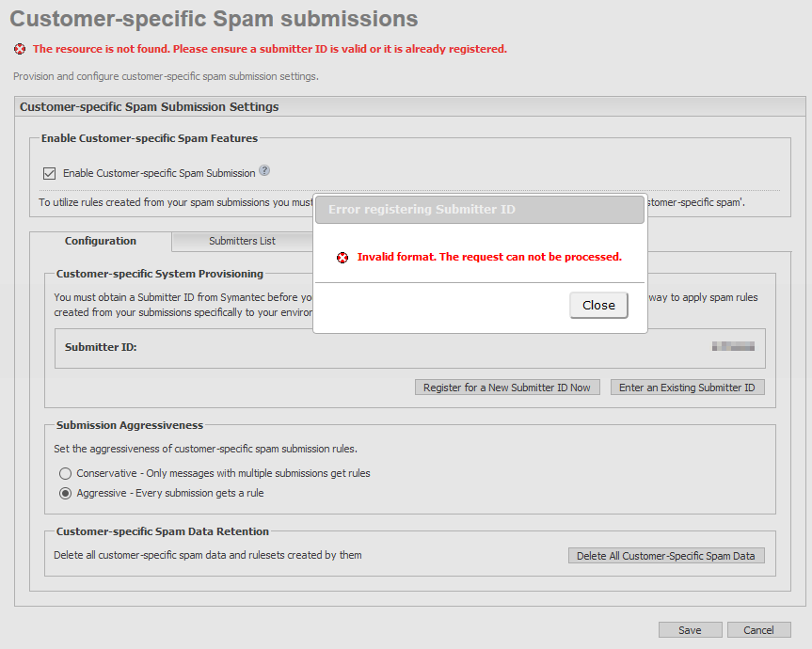Image resolution: width=812 pixels, height=649 pixels.
Task: Switch to the Configuration tab
Action: pyautogui.click(x=101, y=242)
